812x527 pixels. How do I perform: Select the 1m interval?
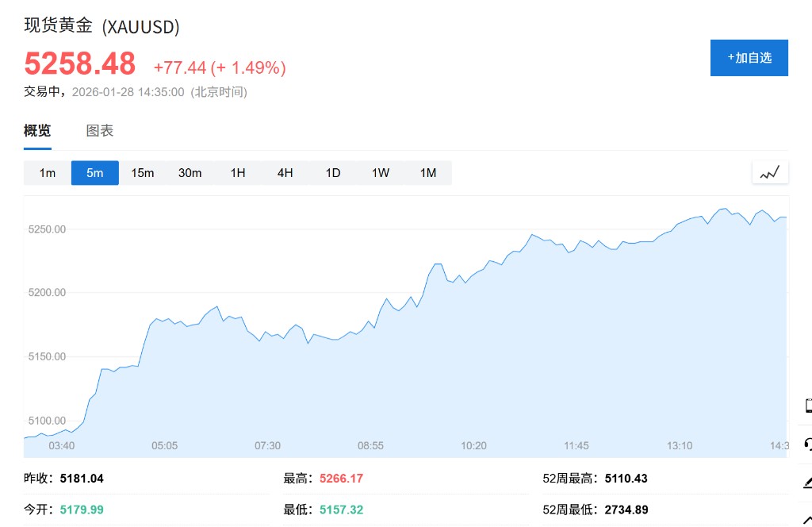[x=48, y=173]
